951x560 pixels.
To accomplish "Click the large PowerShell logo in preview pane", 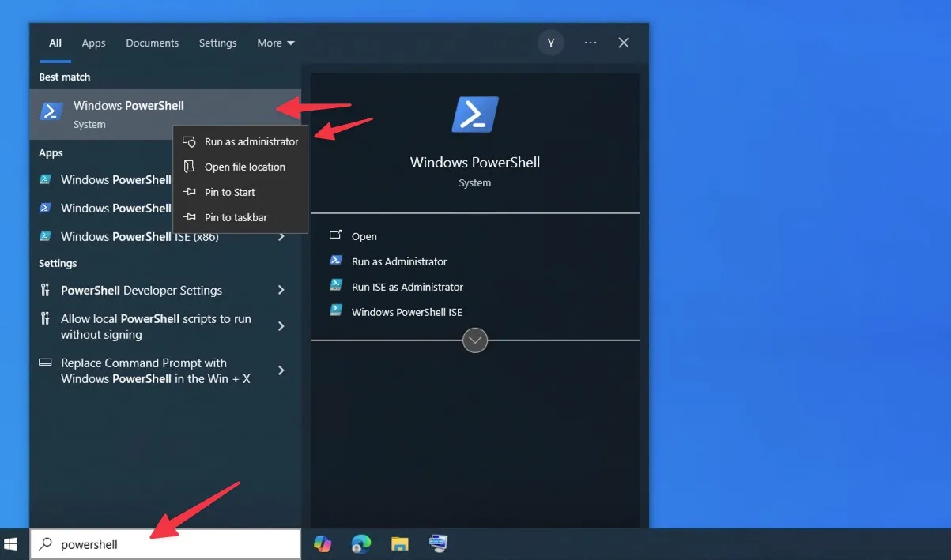I will coord(475,115).
